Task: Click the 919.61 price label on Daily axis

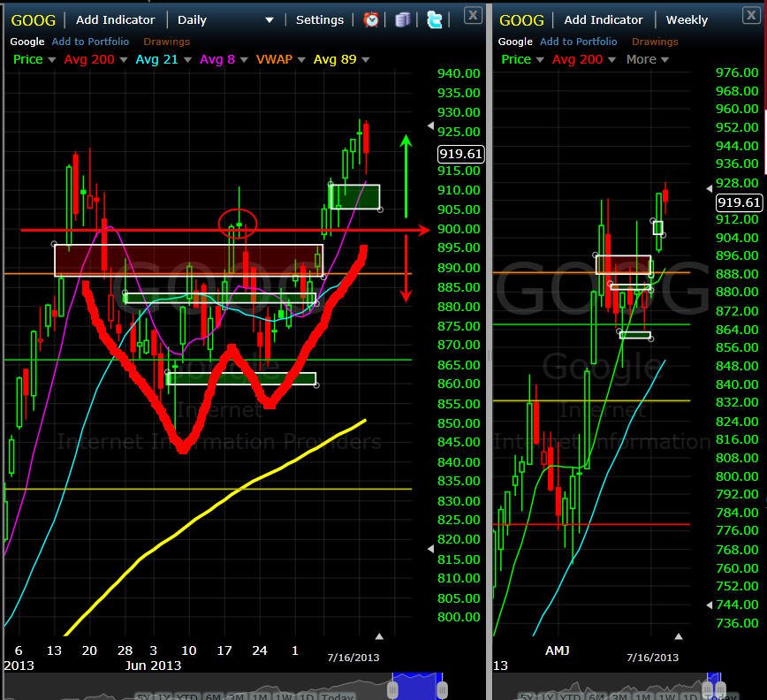Action: pyautogui.click(x=460, y=154)
